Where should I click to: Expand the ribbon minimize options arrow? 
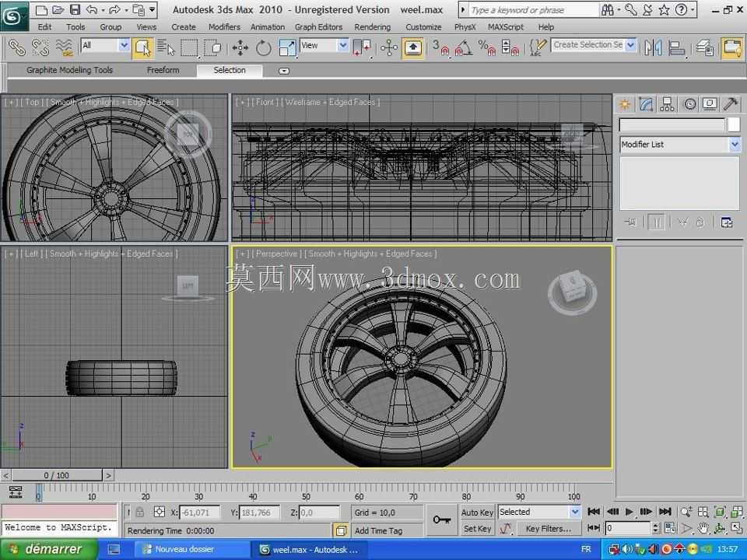[x=283, y=71]
